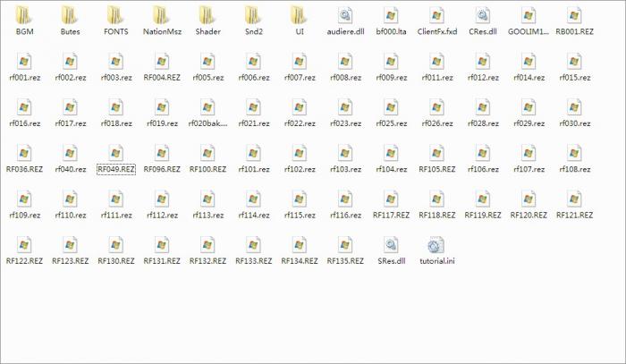The height and width of the screenshot is (364, 626).
Task: Click the Shader folder icon
Action: (208, 16)
